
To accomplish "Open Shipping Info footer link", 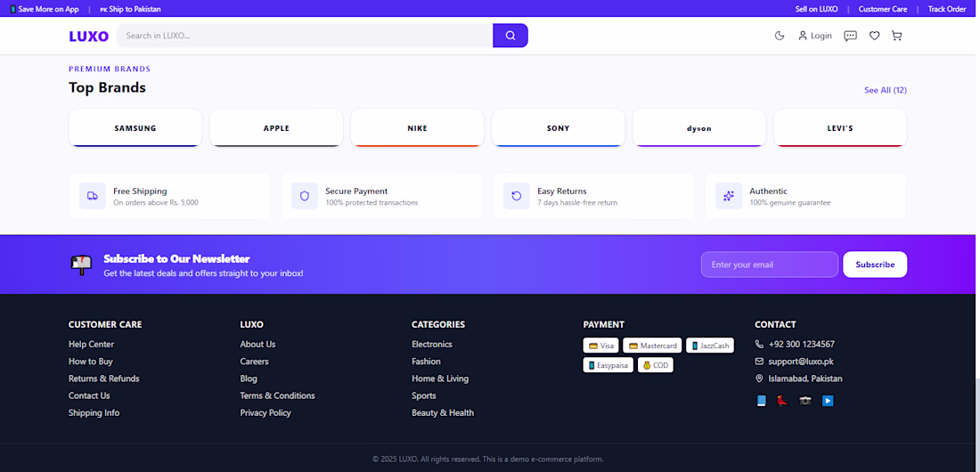I will [x=94, y=412].
